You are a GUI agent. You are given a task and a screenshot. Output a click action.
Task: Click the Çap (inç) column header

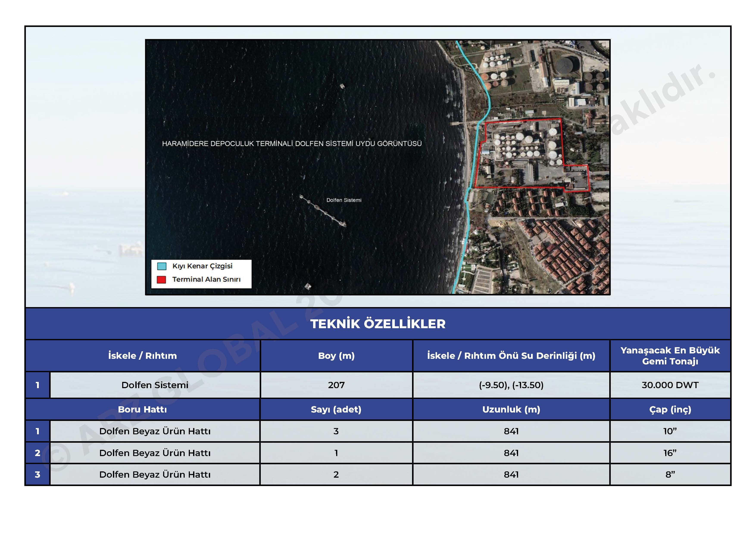tap(670, 409)
